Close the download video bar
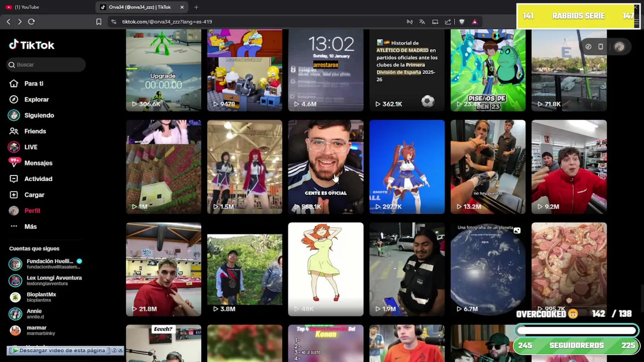 pos(120,350)
